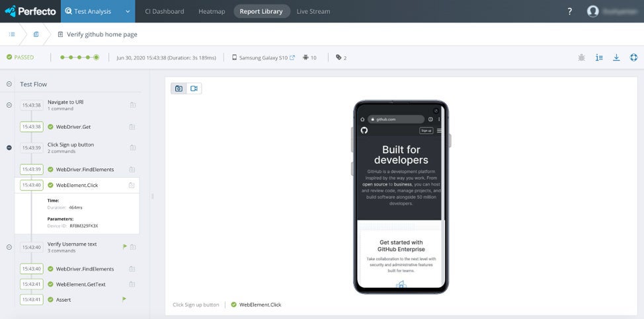Select the 15:43:39 WebDriver.FindElements command
This screenshot has width=644, height=319.
(x=85, y=169)
